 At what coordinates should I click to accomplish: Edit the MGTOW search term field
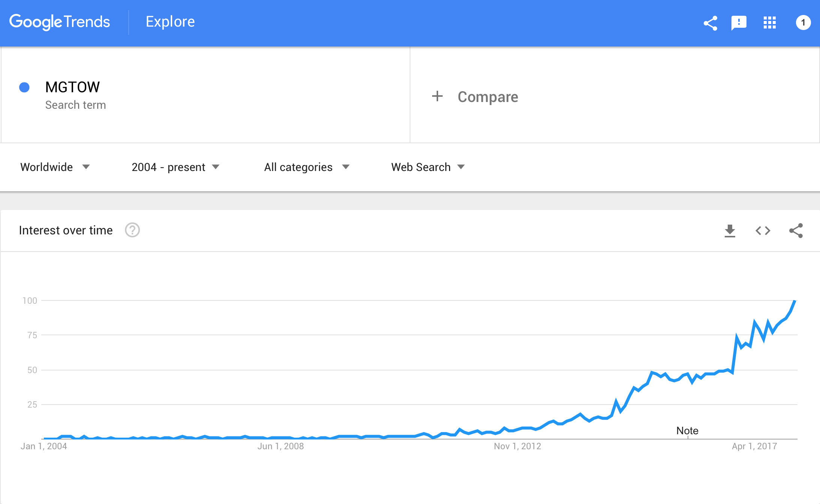click(72, 87)
